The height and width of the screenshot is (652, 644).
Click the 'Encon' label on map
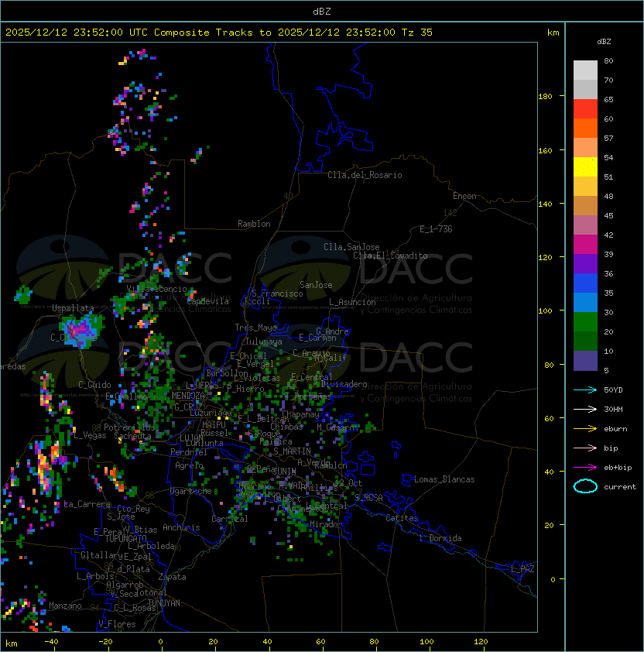(464, 196)
